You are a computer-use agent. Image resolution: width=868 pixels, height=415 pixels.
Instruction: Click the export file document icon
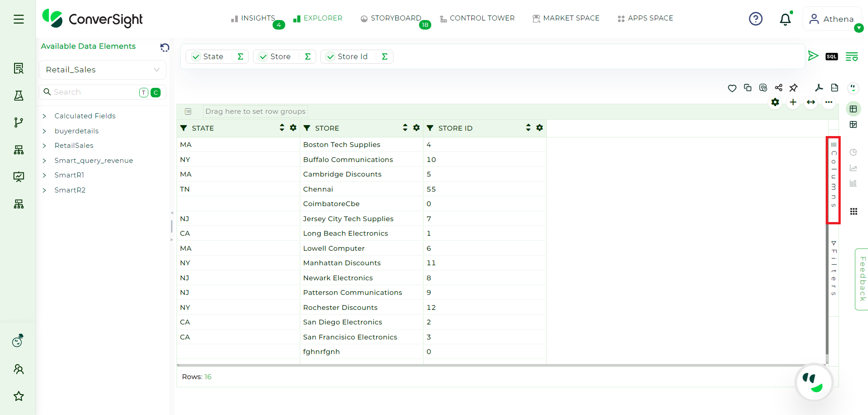(834, 88)
